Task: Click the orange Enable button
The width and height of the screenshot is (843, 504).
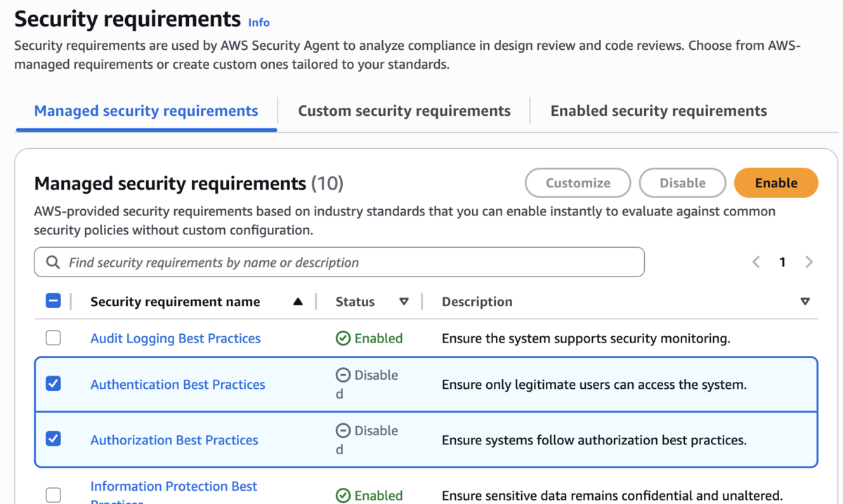Action: [x=776, y=183]
